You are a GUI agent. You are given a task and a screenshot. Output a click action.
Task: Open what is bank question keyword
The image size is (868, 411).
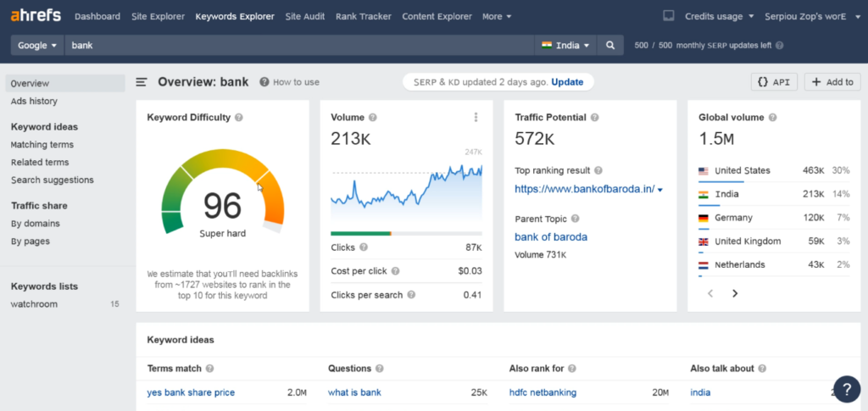(x=355, y=392)
